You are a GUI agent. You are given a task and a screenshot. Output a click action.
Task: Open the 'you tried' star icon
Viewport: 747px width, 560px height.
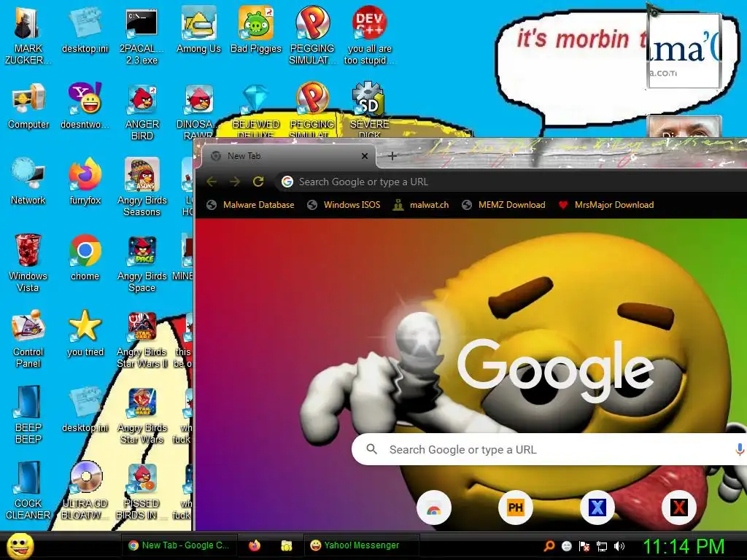point(85,332)
